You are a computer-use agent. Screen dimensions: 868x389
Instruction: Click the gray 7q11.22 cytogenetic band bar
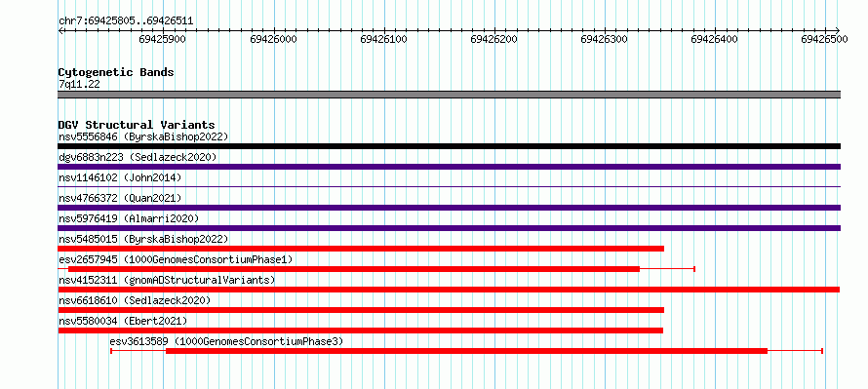[x=450, y=95]
